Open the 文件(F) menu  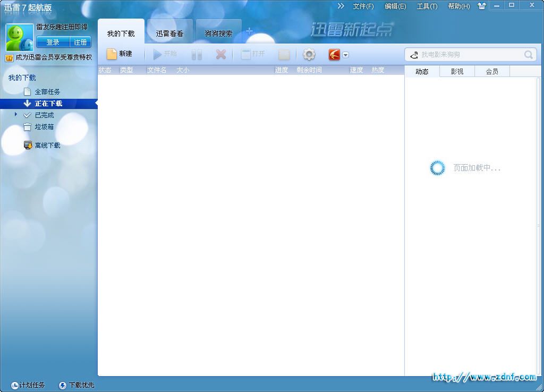tap(363, 6)
